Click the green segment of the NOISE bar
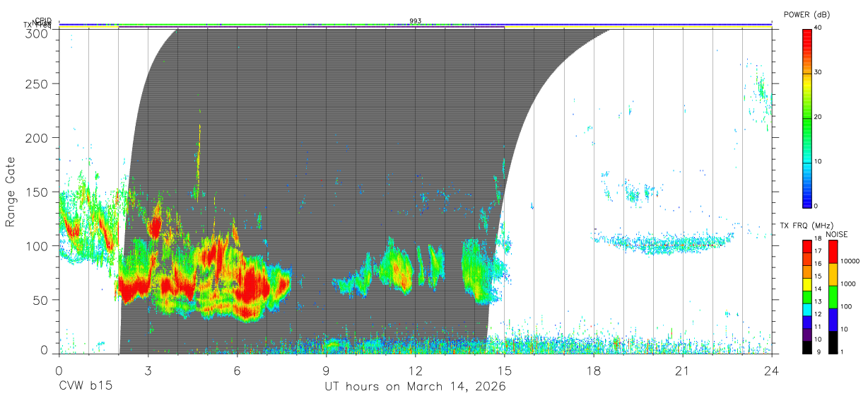 point(833,297)
